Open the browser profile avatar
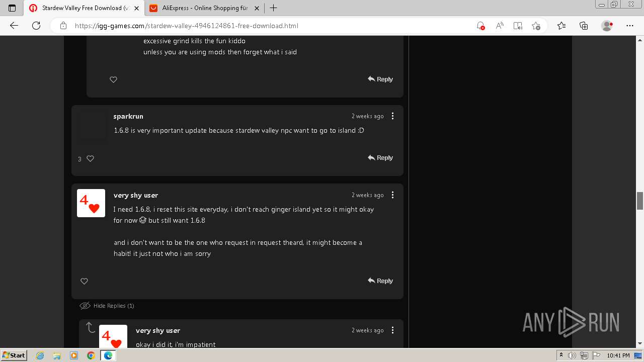 [607, 26]
